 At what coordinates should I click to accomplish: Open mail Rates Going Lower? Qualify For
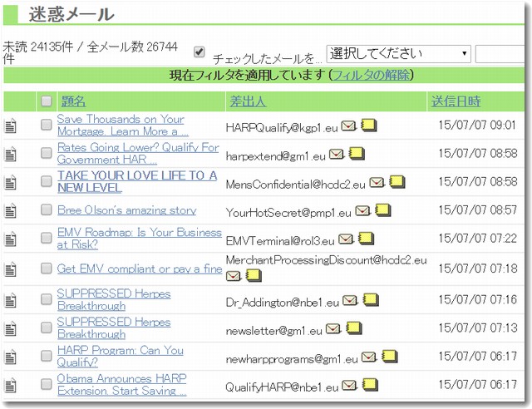point(138,154)
